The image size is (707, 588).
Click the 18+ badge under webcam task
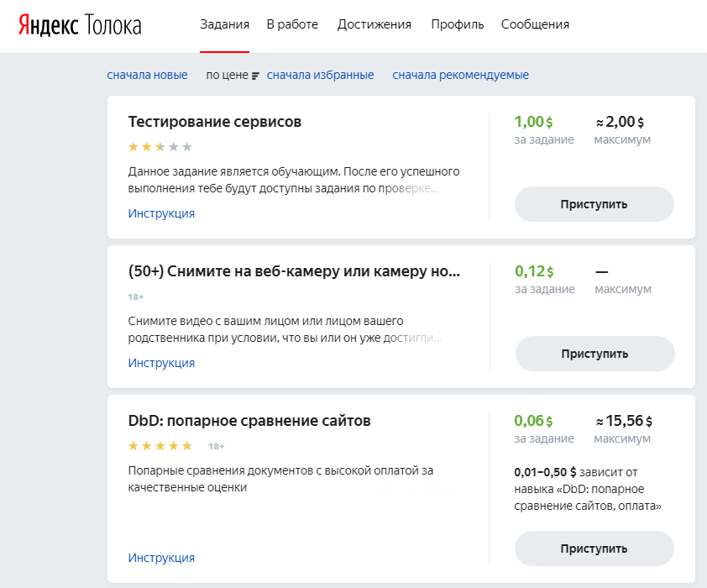click(x=136, y=297)
